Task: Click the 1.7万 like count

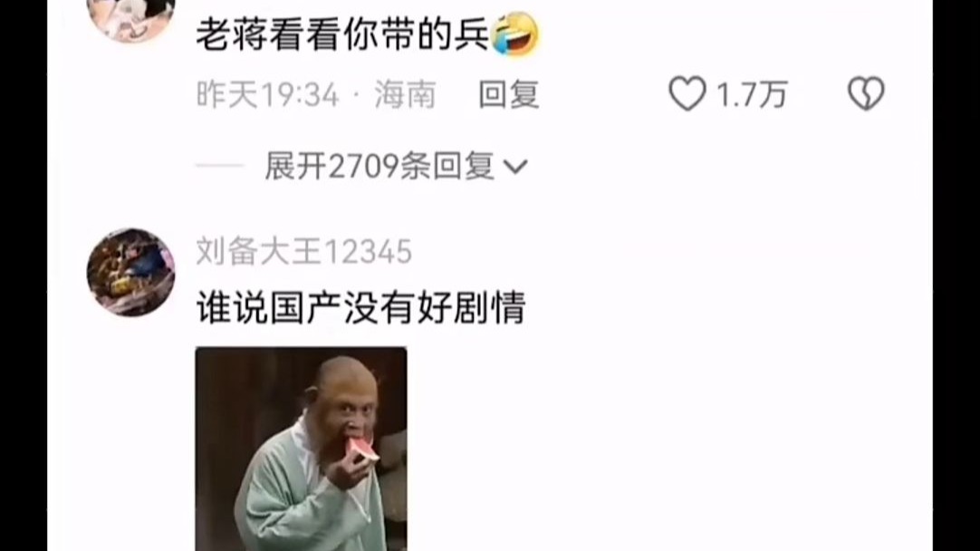Action: click(752, 95)
